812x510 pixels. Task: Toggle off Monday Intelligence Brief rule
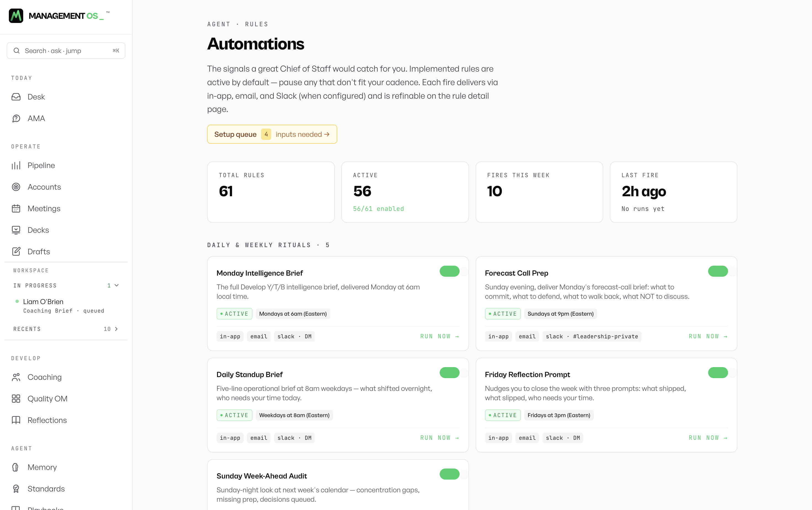pyautogui.click(x=450, y=271)
